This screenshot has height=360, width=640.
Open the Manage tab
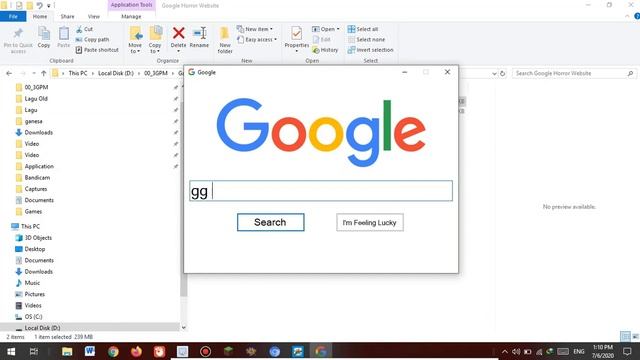[x=131, y=16]
